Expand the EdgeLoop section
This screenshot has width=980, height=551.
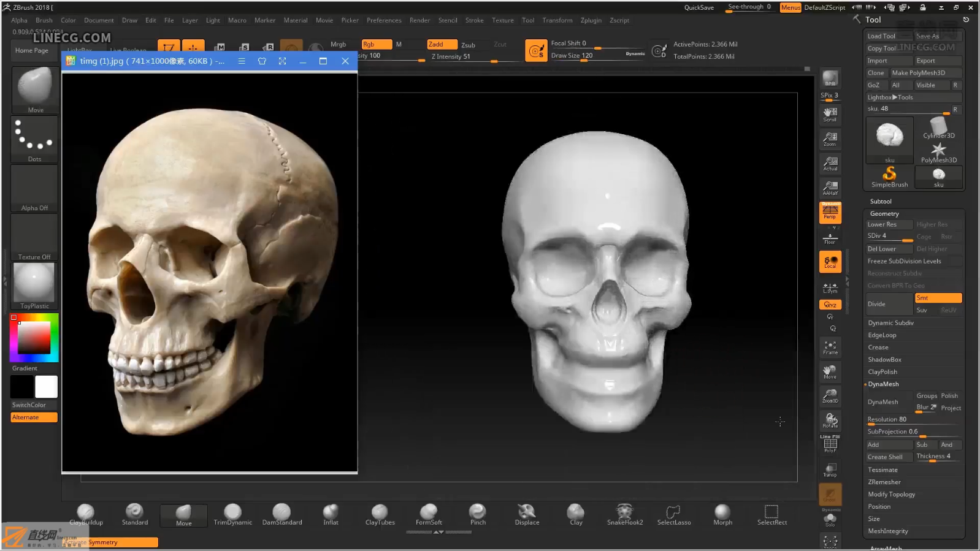point(882,335)
